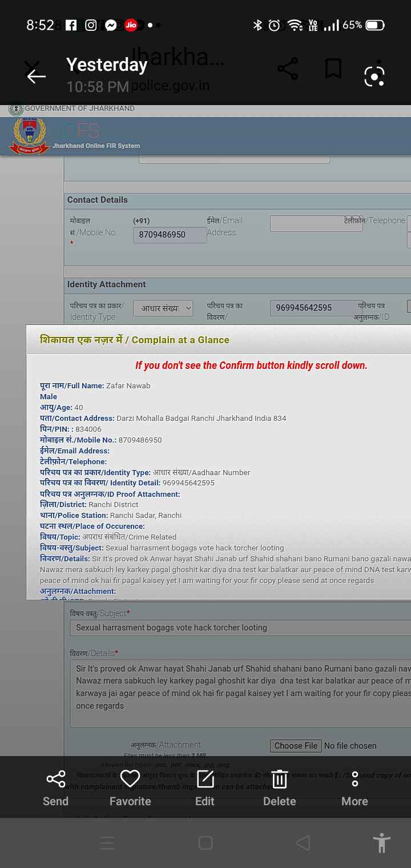Tap Police Station 'Ranchi Sadar, Ranchi' line
This screenshot has width=411, height=868.
pyautogui.click(x=111, y=515)
